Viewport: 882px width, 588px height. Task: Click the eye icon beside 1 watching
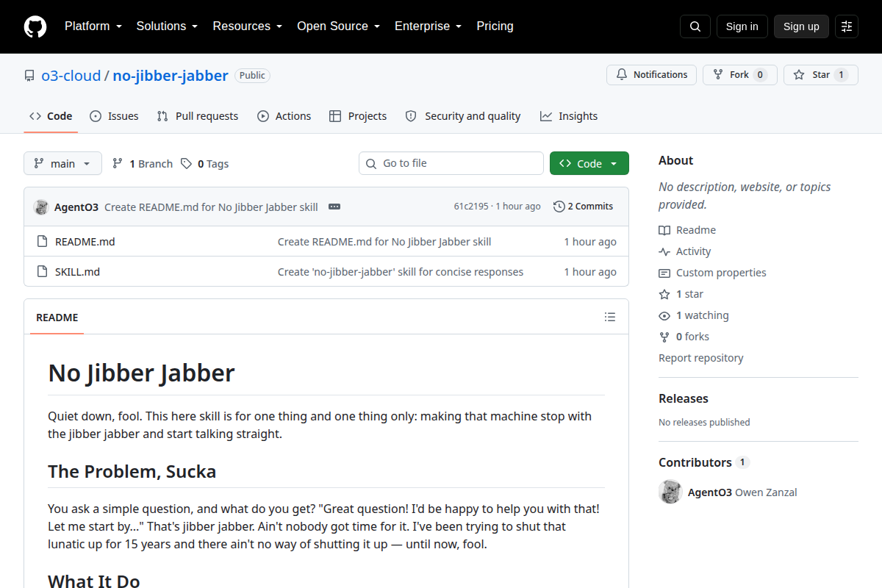664,315
